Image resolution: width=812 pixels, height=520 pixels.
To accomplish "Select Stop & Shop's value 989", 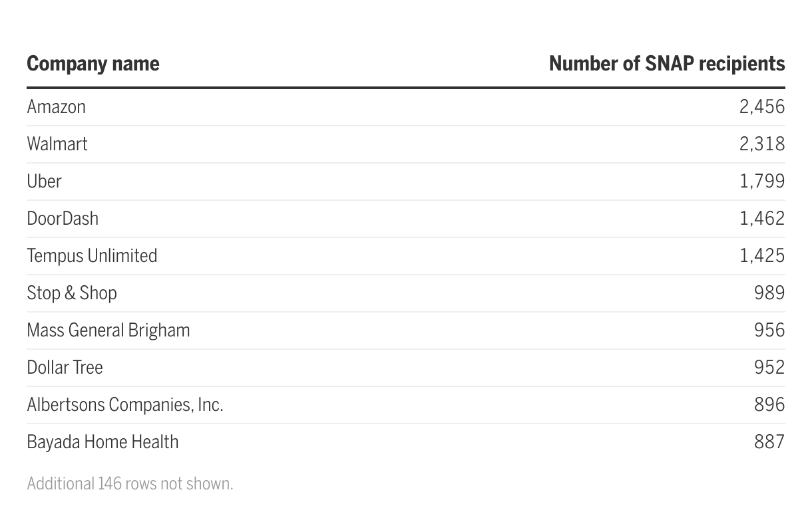I will (769, 293).
